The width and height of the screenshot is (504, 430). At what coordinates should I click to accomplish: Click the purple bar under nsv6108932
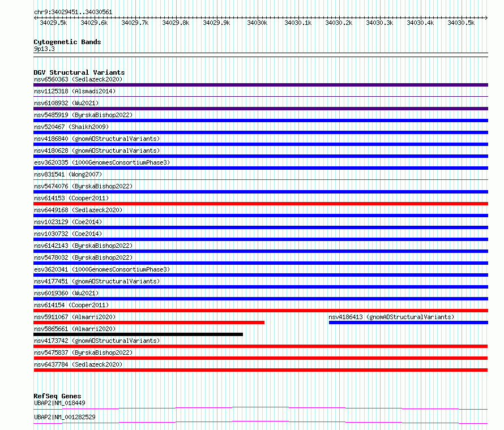(260, 109)
